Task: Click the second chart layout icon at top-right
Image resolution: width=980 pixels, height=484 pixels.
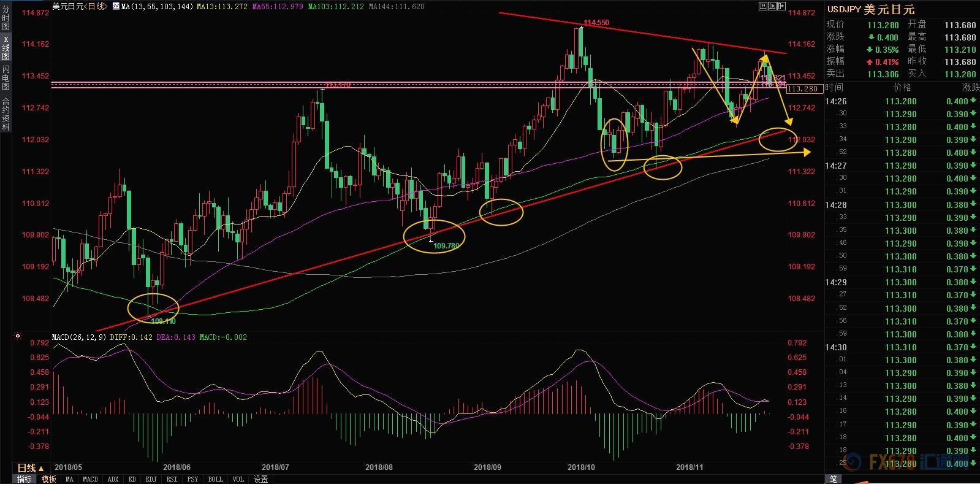Action: [x=773, y=6]
